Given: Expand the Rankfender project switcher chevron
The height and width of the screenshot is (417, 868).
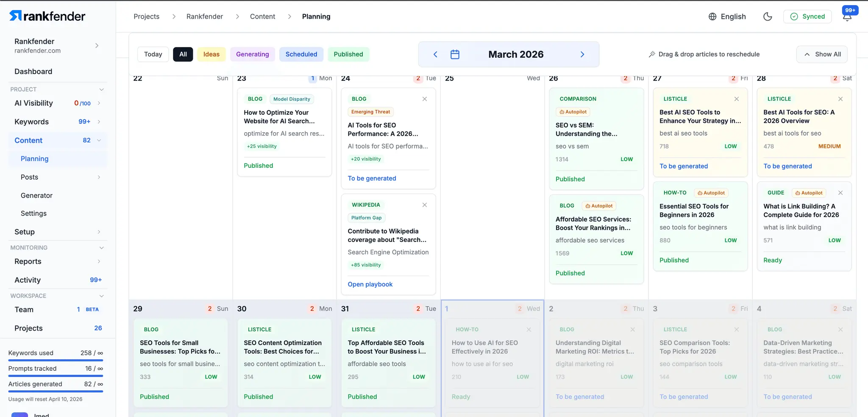Looking at the screenshot, I should (97, 46).
